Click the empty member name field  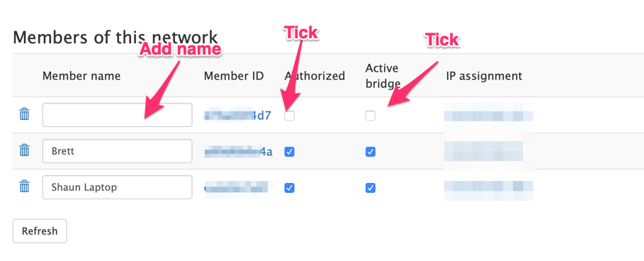tap(118, 115)
